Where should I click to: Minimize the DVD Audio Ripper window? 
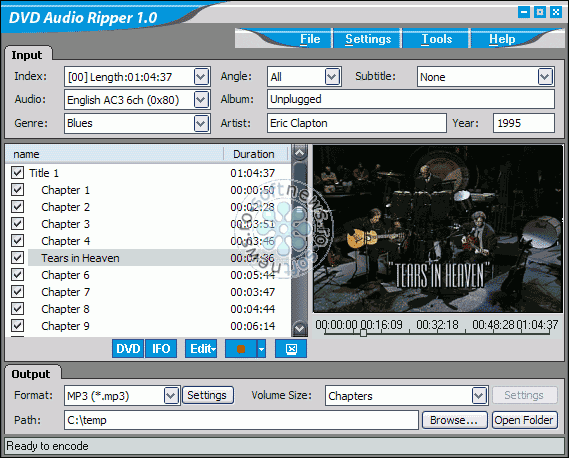(524, 12)
